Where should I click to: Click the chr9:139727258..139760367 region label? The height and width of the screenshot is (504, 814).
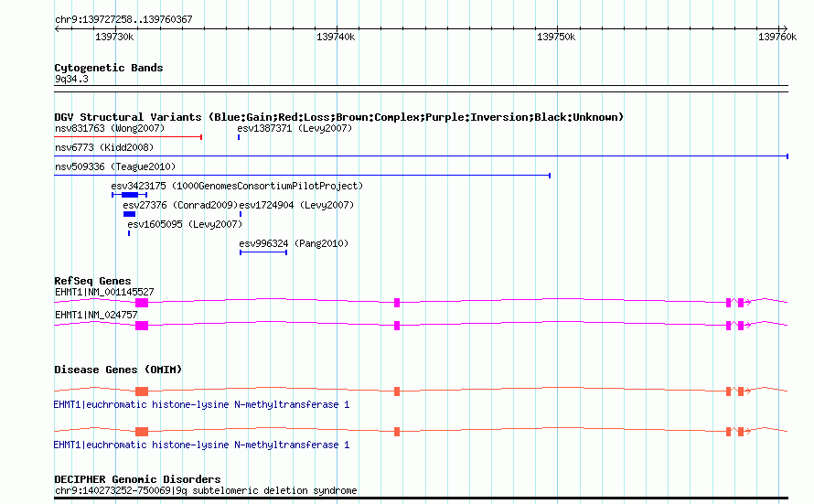pos(123,19)
